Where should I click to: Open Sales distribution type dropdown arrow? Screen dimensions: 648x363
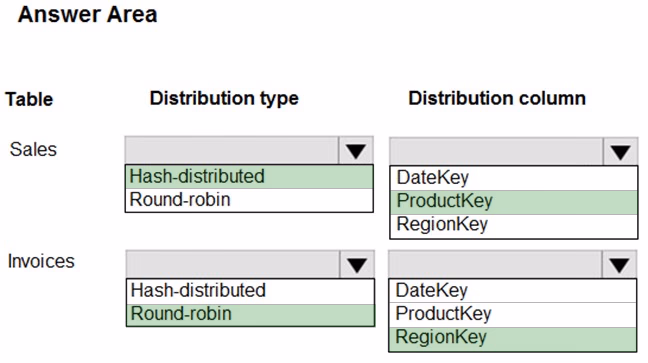pos(356,150)
